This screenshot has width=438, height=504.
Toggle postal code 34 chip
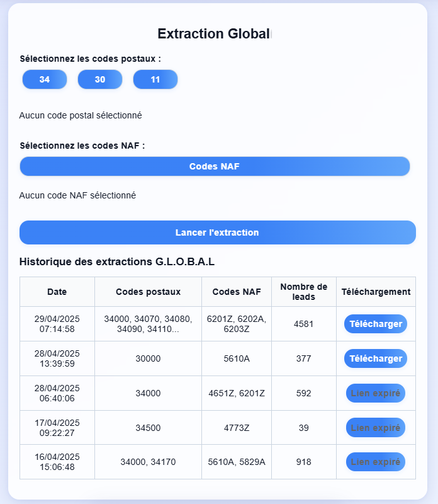click(44, 79)
